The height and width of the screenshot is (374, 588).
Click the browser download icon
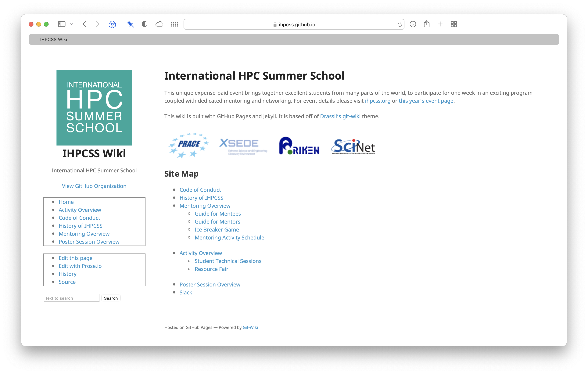tap(413, 24)
